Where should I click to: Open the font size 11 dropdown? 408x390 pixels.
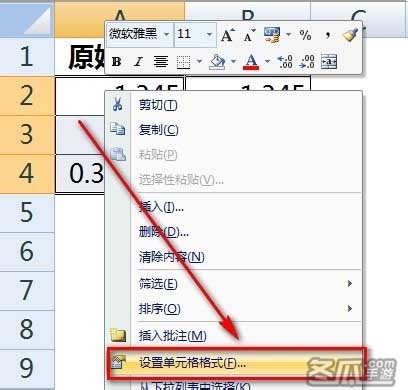(x=209, y=34)
